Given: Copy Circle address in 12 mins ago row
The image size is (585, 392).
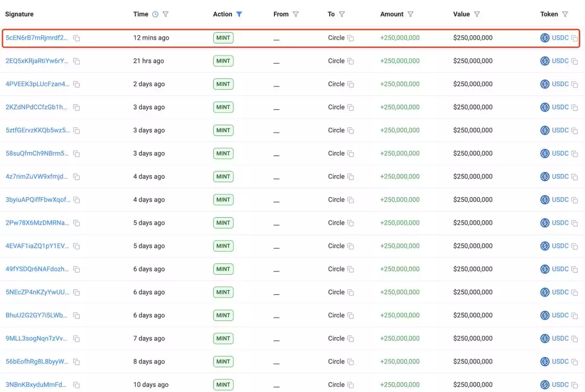Looking at the screenshot, I should click(x=351, y=38).
